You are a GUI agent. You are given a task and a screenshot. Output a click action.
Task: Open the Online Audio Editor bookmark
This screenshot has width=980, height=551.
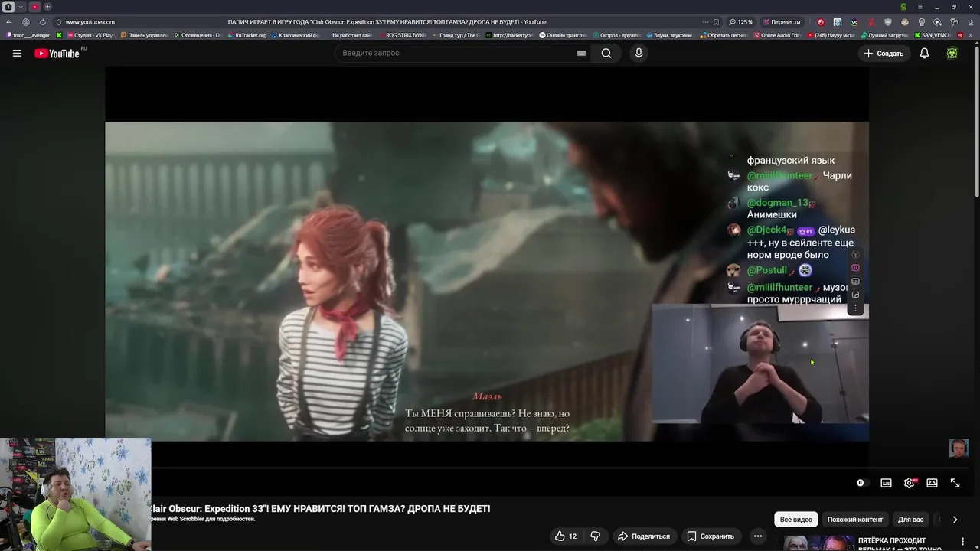[x=777, y=35]
